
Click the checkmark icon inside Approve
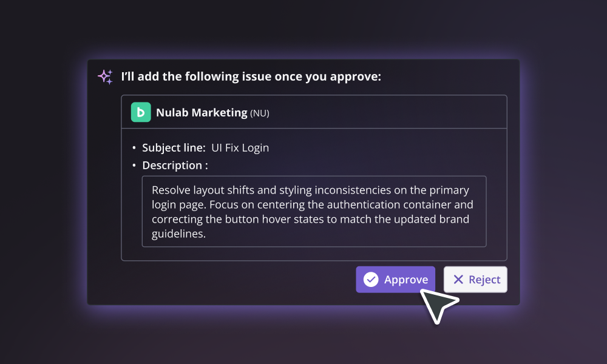pyautogui.click(x=371, y=280)
